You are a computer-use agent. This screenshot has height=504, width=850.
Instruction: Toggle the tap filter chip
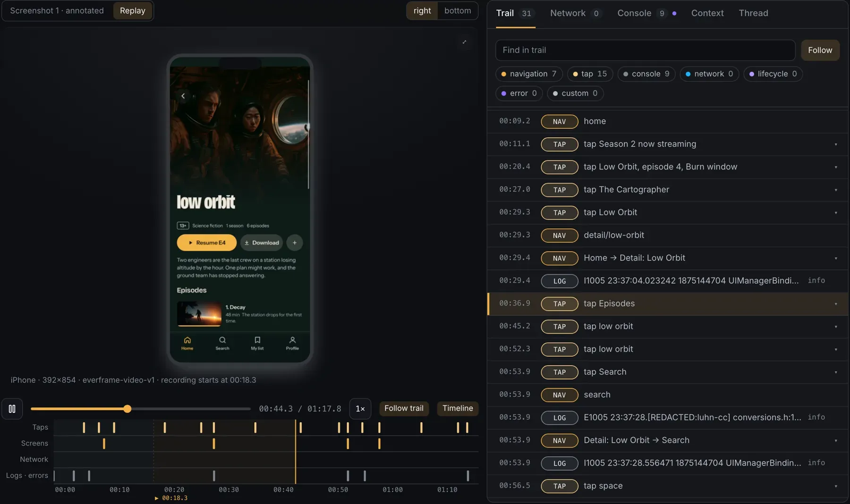590,74
